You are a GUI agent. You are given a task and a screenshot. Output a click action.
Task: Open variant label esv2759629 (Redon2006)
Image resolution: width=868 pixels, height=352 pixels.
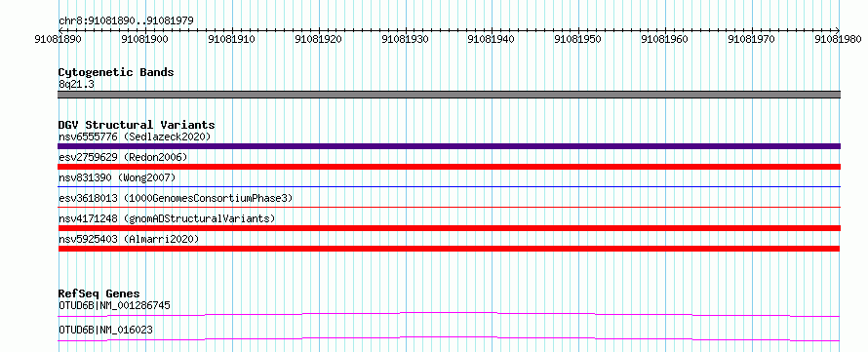123,157
